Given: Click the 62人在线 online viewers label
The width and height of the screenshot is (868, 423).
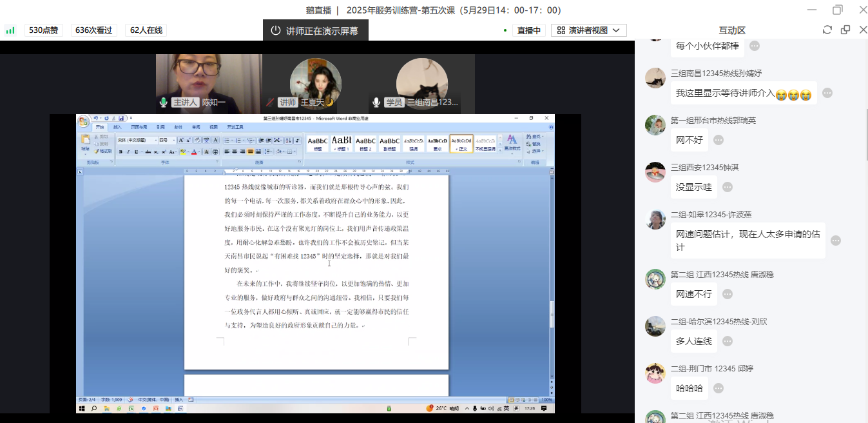Looking at the screenshot, I should [146, 30].
